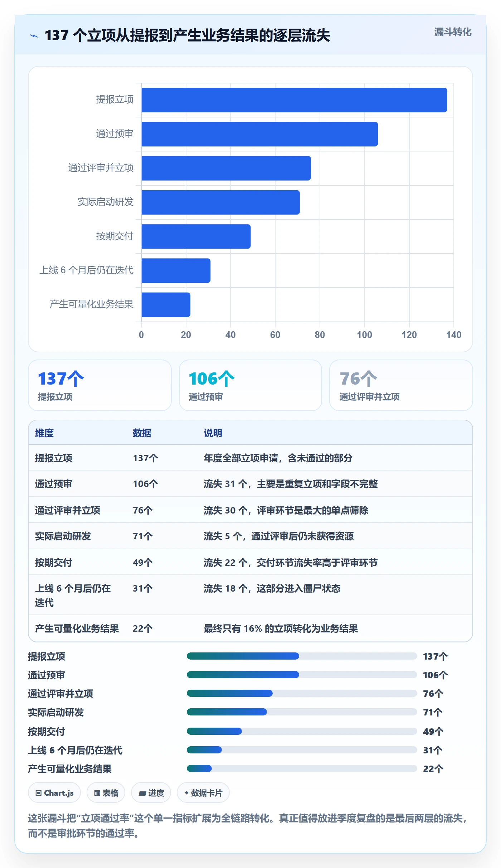Click description 流失 5 个，通过评审后仍未获得资源
Screen dimensions: 501x868
click(278, 536)
